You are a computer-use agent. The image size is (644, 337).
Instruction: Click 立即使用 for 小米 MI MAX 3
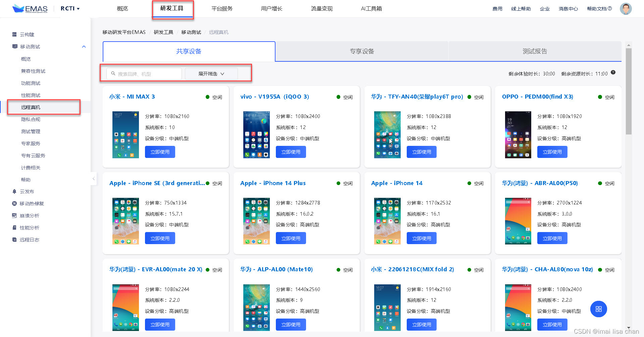160,152
